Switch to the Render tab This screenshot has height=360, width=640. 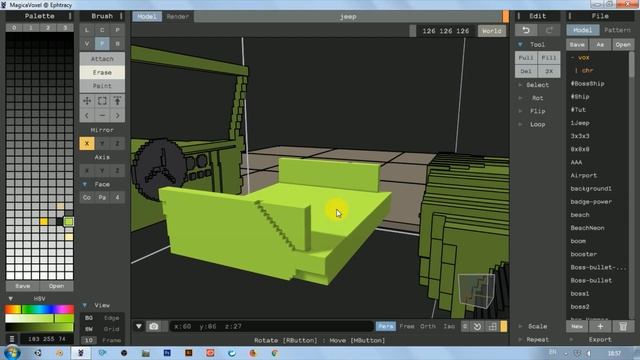(x=178, y=16)
